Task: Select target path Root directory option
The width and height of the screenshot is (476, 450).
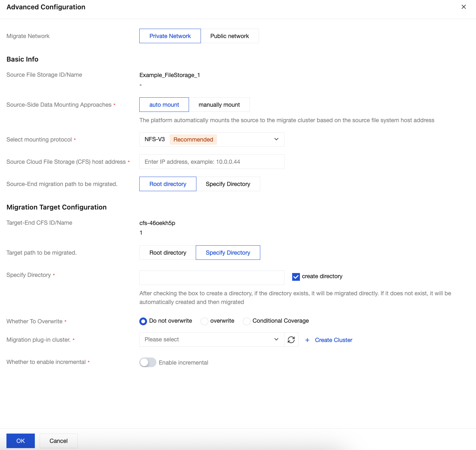Action: click(x=168, y=253)
